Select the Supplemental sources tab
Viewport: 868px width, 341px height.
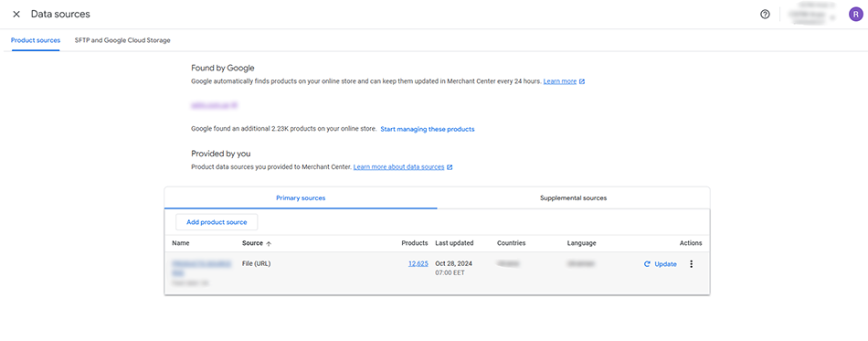coord(574,197)
